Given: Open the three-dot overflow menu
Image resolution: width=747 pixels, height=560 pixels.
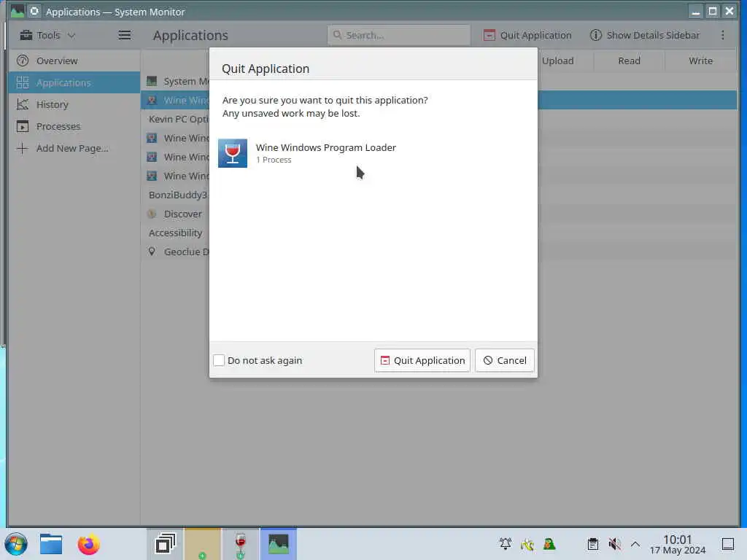Looking at the screenshot, I should [723, 35].
